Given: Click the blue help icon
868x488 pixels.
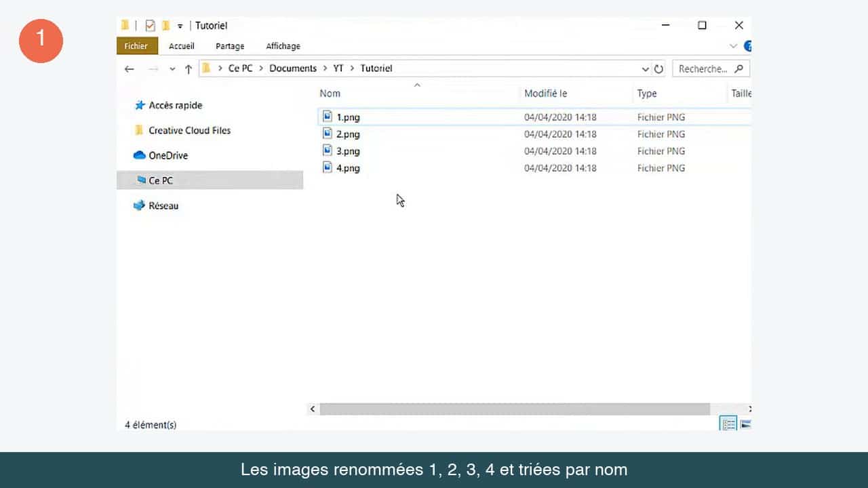Looking at the screenshot, I should coord(748,46).
